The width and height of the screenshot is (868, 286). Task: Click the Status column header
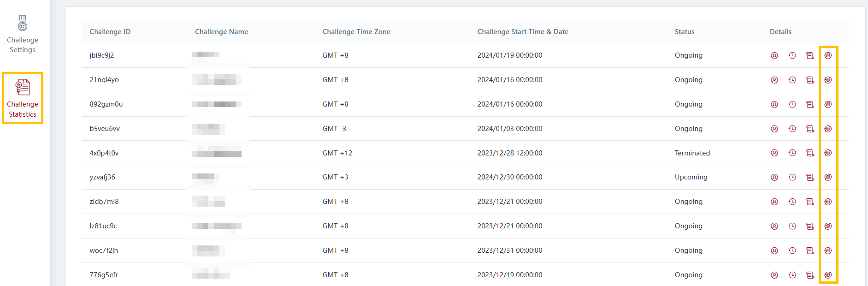click(684, 32)
